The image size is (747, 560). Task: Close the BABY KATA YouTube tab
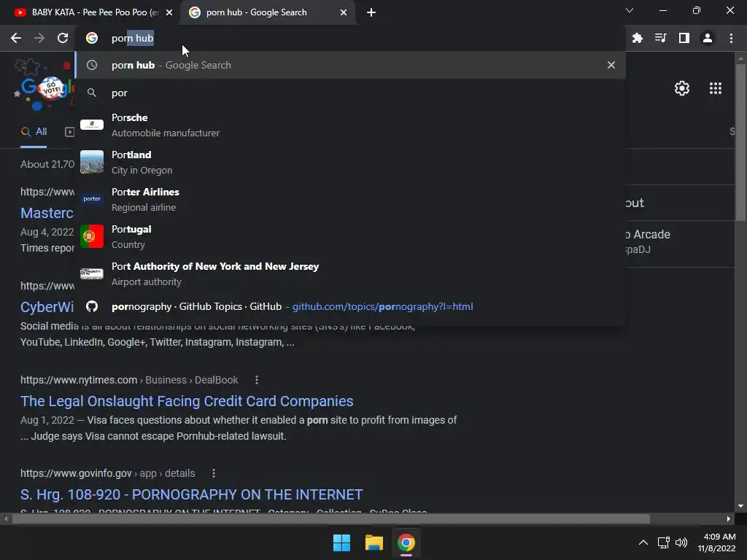pyautogui.click(x=169, y=13)
